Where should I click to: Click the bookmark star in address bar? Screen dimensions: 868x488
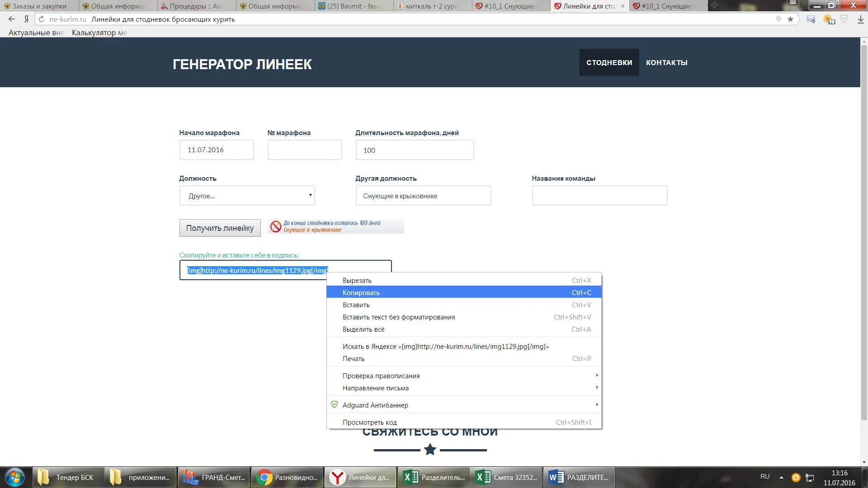[790, 19]
